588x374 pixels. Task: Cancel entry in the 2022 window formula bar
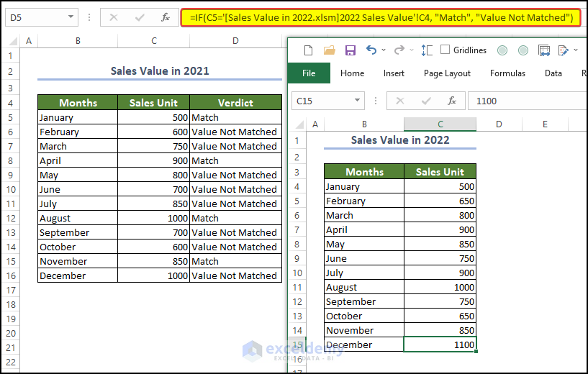click(400, 101)
